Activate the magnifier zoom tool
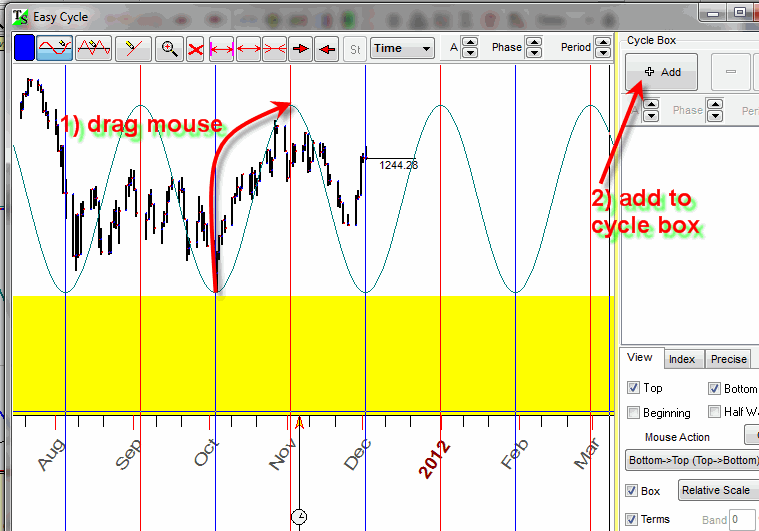The width and height of the screenshot is (759, 531). click(170, 48)
